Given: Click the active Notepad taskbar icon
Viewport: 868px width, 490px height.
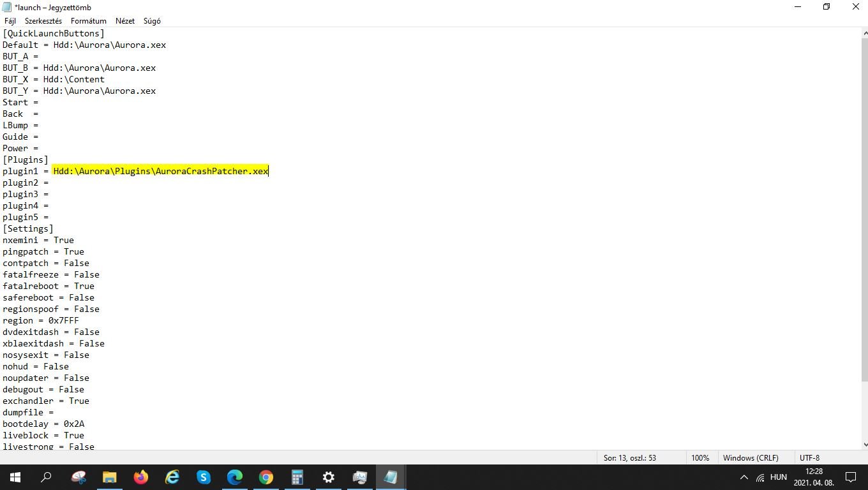Looking at the screenshot, I should pos(391,477).
